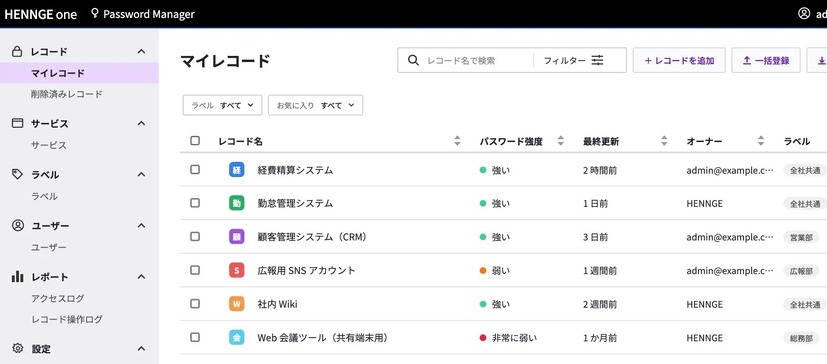
Task: Select マイレコード in sidebar
Action: coord(79,73)
